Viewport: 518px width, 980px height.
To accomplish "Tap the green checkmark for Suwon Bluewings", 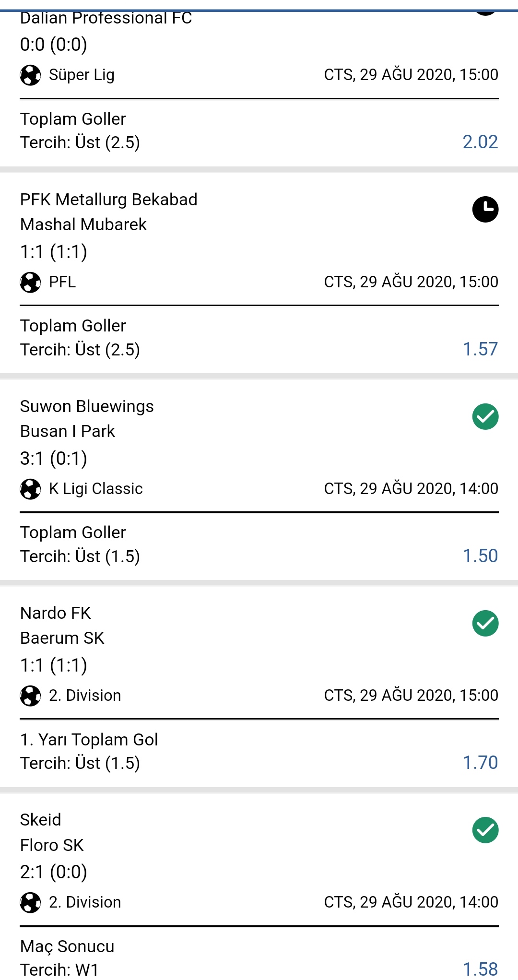I will pyautogui.click(x=485, y=416).
